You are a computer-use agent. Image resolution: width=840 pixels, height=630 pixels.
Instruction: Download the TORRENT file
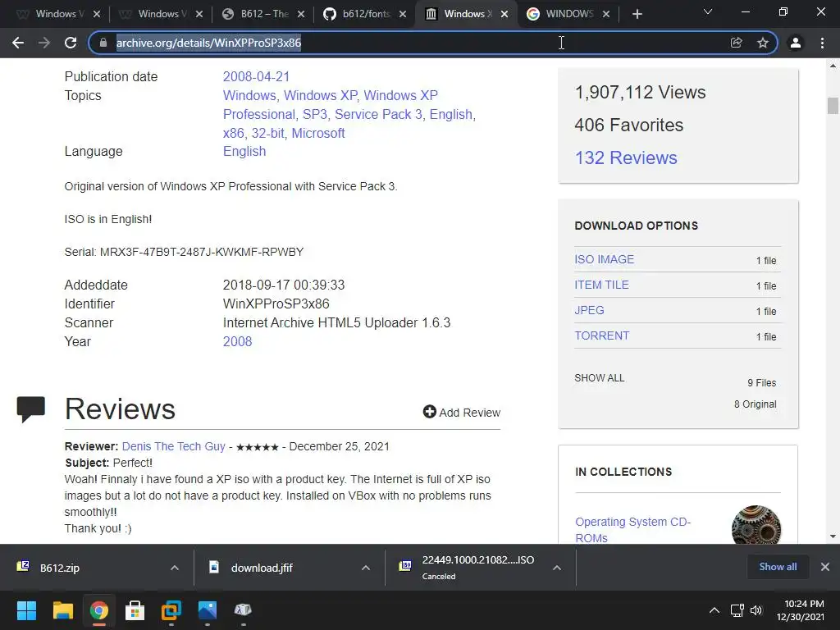pyautogui.click(x=602, y=336)
